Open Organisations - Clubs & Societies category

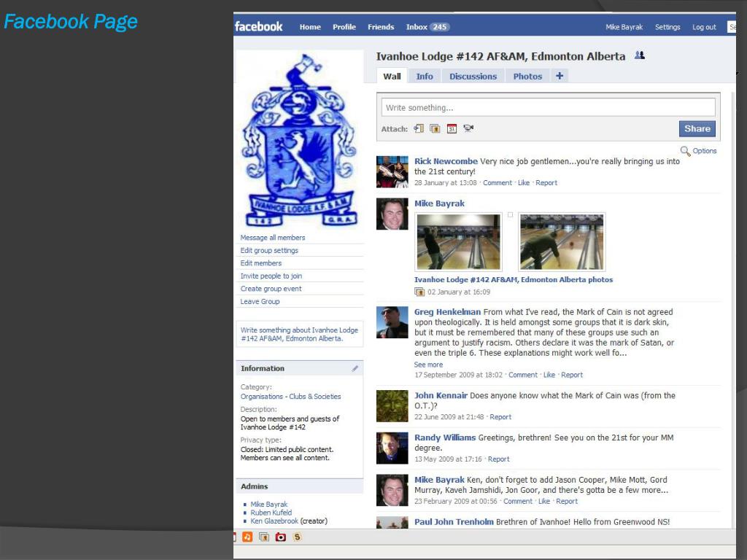290,397
